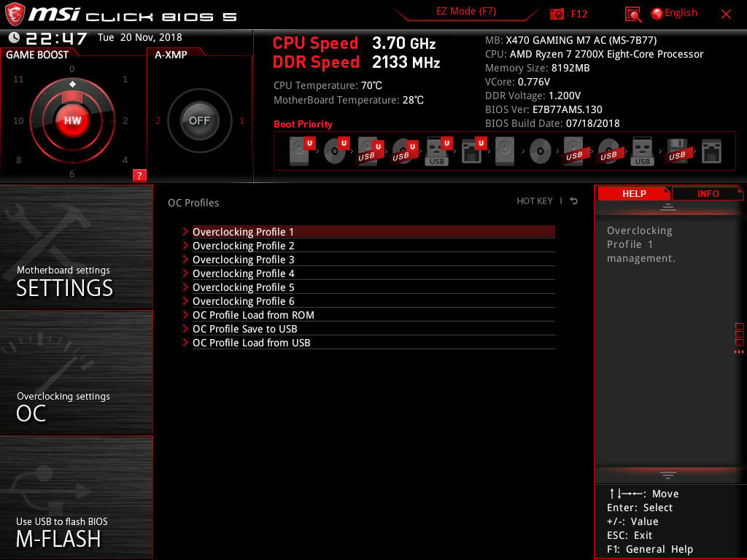Click the grip handle below the help panel
The width and height of the screenshot is (747, 560).
[x=668, y=475]
